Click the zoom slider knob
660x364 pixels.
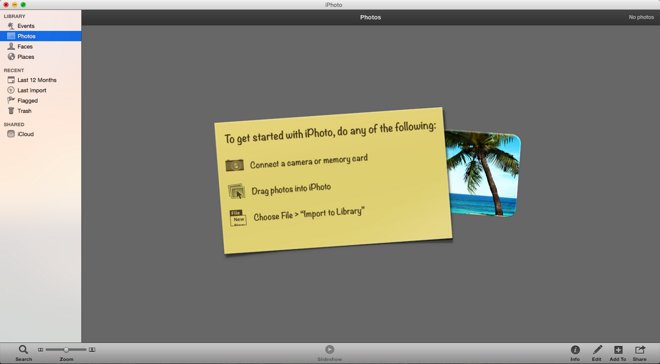pos(66,350)
